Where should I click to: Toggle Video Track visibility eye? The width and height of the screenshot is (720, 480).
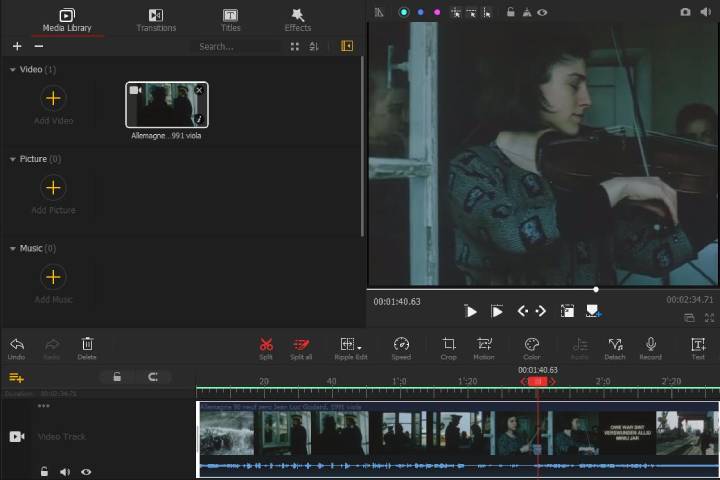[86, 471]
